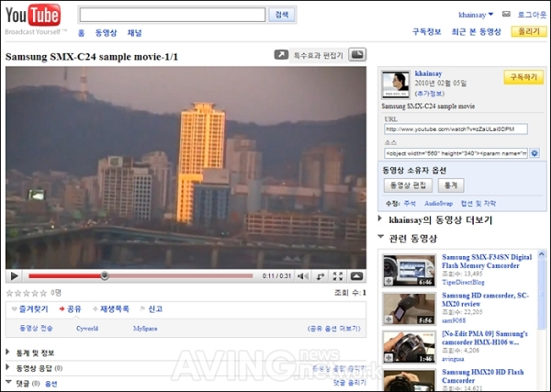Click the related videos scrollbar up arrow
This screenshot has height=392, width=551.
tap(542, 254)
